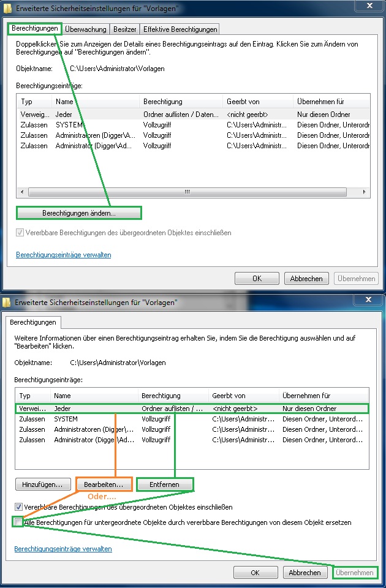Close the upper Vorlagen security dialog
Image resolution: width=386 pixels, height=588 pixels.
click(369, 6)
